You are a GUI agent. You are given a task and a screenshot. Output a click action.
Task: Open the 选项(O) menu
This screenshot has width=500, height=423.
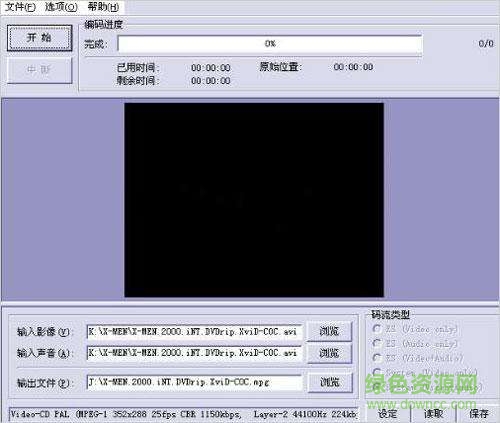tap(61, 7)
